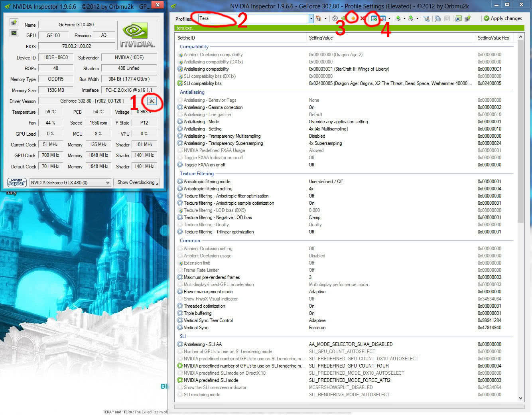The image size is (532, 415).
Task: Select the 'Antialiasing compatibility' row
Action: click(x=345, y=69)
